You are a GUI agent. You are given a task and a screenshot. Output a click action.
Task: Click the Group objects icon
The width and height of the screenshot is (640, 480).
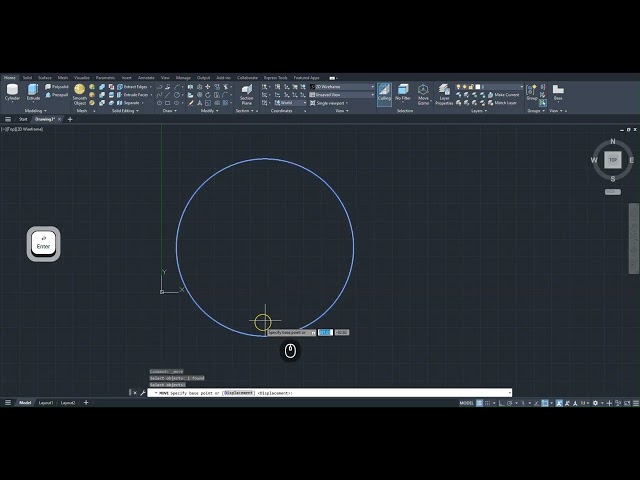pyautogui.click(x=531, y=92)
